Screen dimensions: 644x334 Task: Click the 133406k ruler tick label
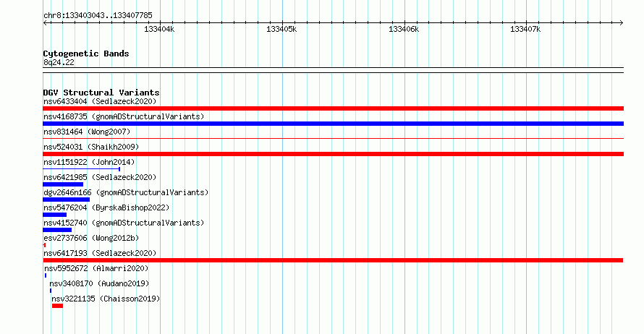404,29
